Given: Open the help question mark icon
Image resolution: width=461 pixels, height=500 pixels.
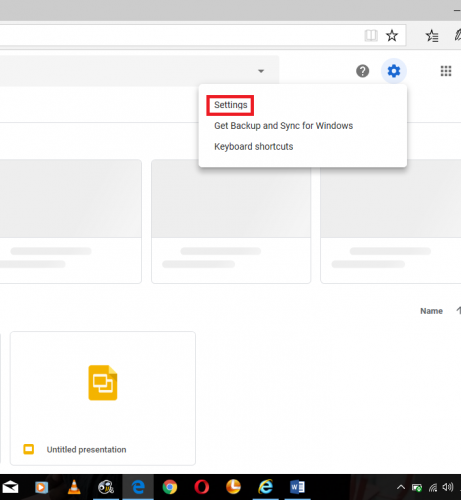Looking at the screenshot, I should pyautogui.click(x=362, y=71).
